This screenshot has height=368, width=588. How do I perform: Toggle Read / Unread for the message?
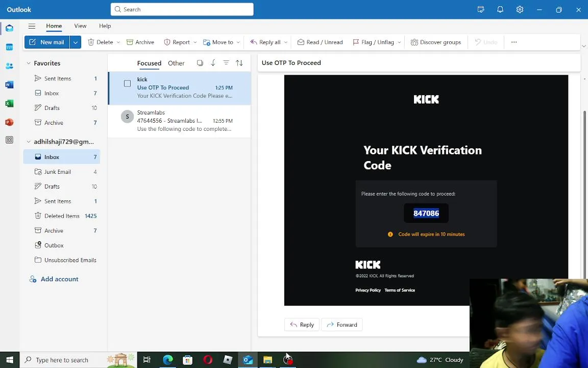click(x=320, y=42)
